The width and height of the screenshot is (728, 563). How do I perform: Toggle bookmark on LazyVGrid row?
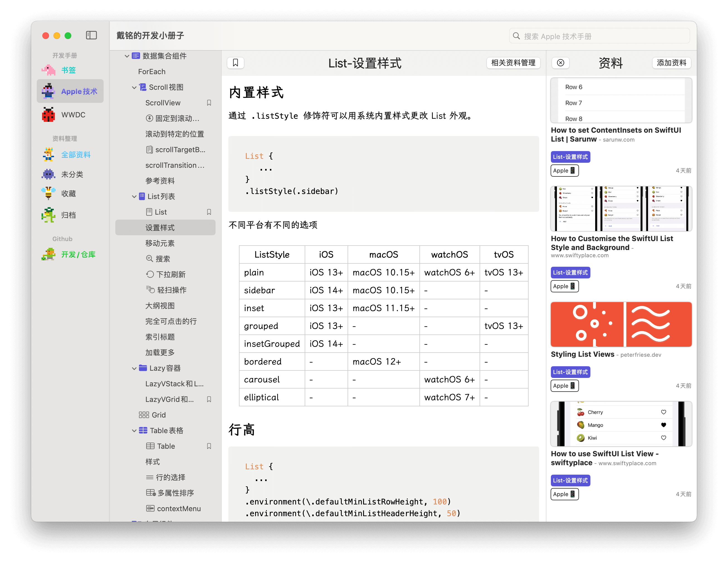[x=209, y=399]
